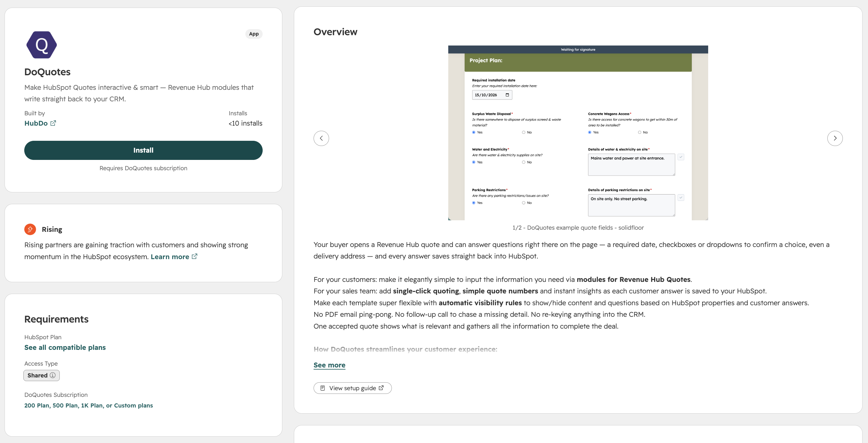Viewport: 868px width, 443px height.
Task: Select Yes for Parking Restrictions
Action: coord(474,203)
